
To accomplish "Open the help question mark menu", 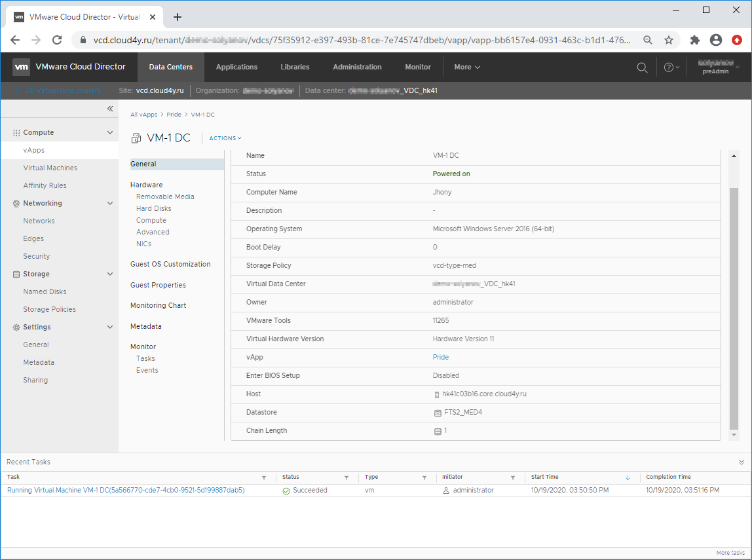I will pyautogui.click(x=671, y=67).
